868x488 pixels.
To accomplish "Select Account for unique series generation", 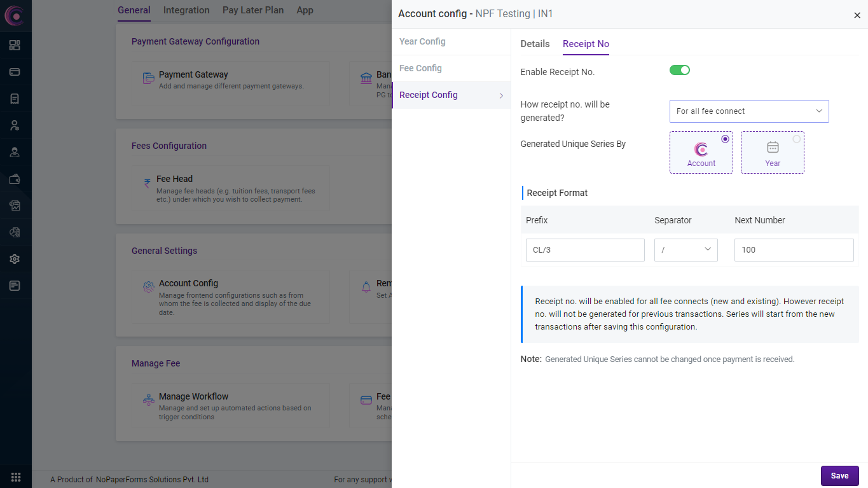I will pyautogui.click(x=701, y=153).
